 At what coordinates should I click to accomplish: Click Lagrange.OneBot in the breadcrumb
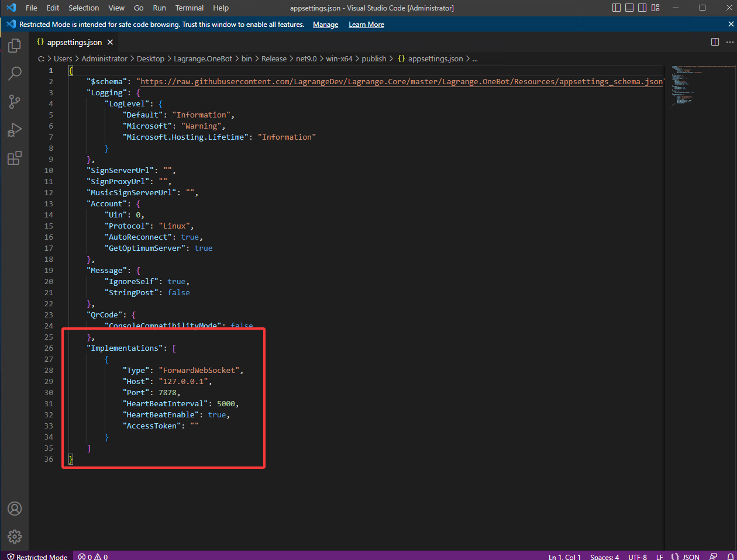coord(203,58)
